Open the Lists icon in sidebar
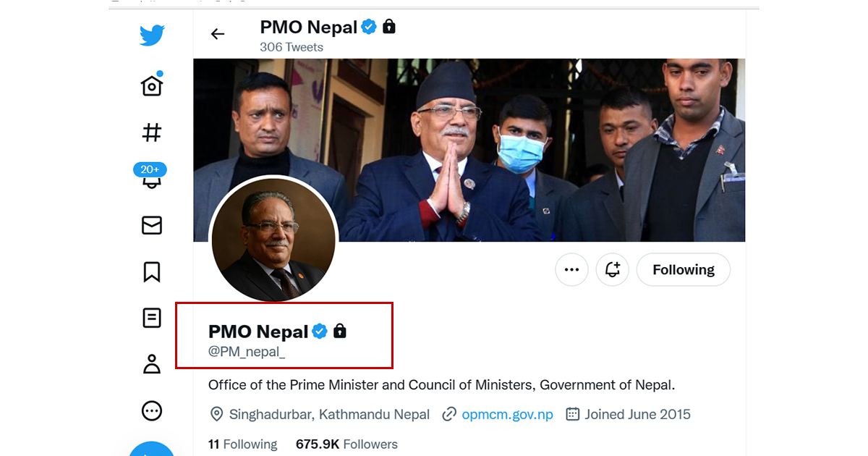Viewport: 868px width, 456px height. click(152, 318)
